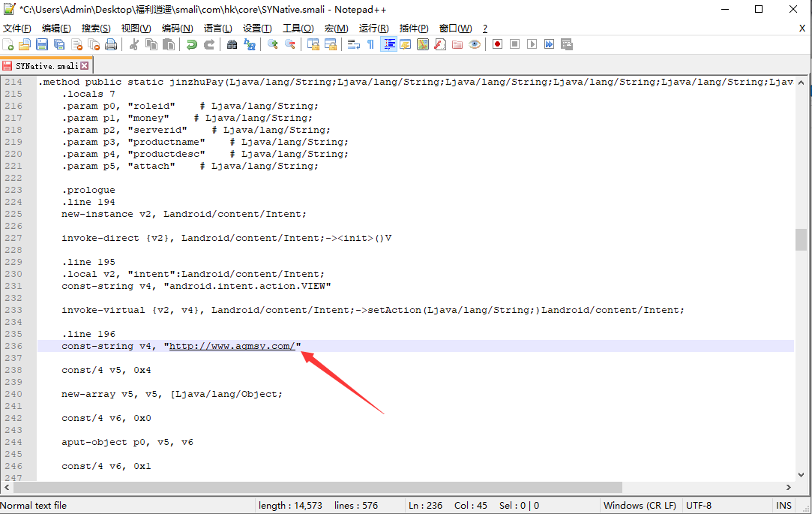Screen dimensions: 812x514
Task: Click the Zoom In magnifier icon
Action: point(273,45)
